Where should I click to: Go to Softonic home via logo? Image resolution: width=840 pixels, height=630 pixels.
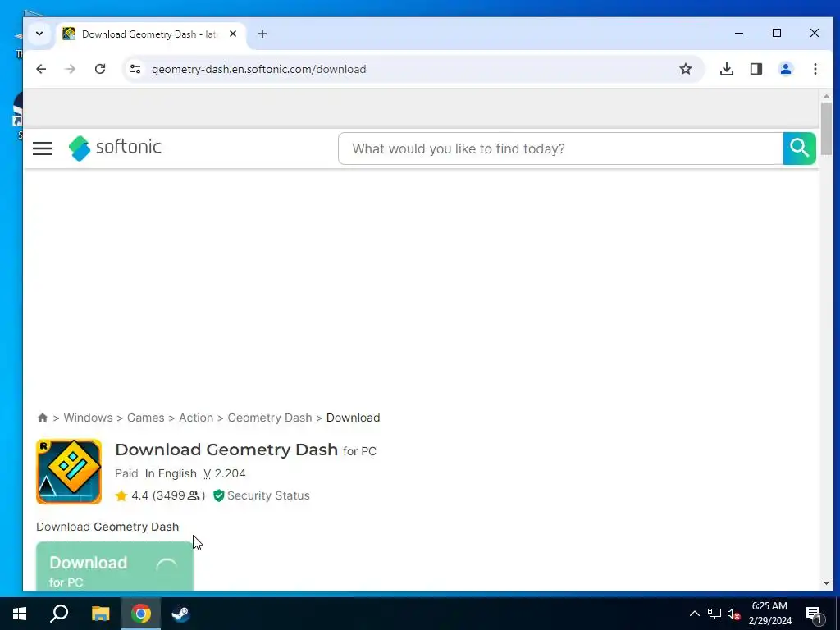pyautogui.click(x=115, y=148)
